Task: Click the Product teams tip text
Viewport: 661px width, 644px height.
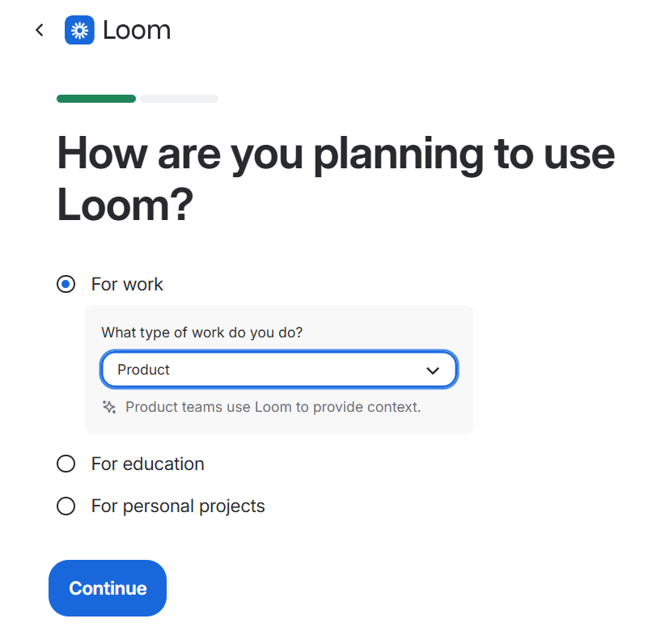Action: click(273, 407)
